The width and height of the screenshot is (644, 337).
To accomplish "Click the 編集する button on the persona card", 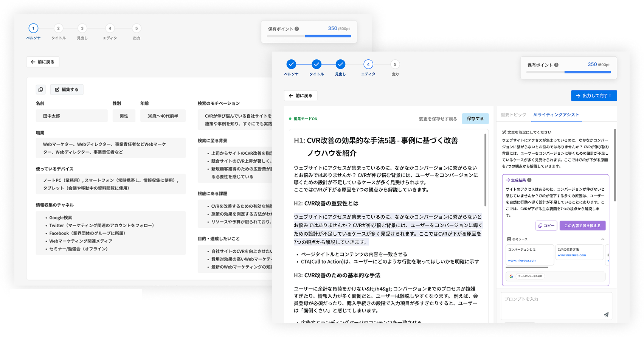I will [x=67, y=90].
